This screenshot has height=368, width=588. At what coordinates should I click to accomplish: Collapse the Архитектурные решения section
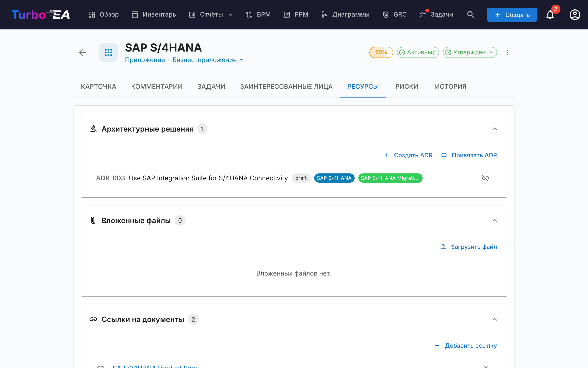pyautogui.click(x=495, y=129)
